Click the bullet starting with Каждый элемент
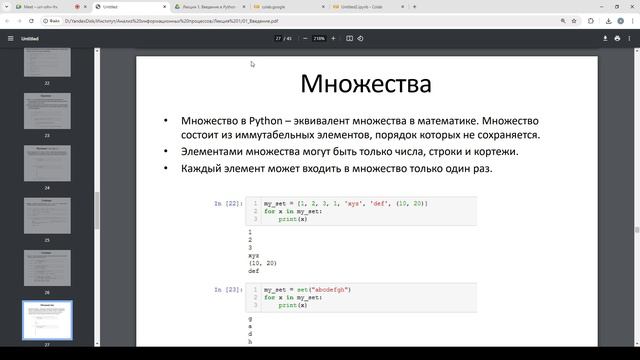Screen dimensions: 640x360 point(337,168)
